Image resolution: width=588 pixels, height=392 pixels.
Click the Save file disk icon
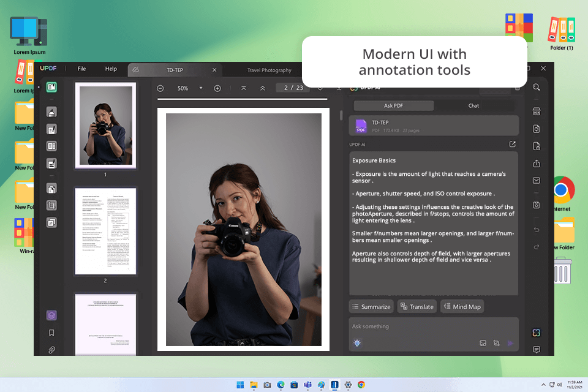tap(537, 205)
